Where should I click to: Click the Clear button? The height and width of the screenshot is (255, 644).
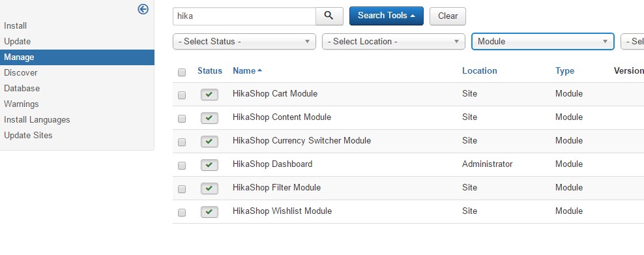click(448, 16)
